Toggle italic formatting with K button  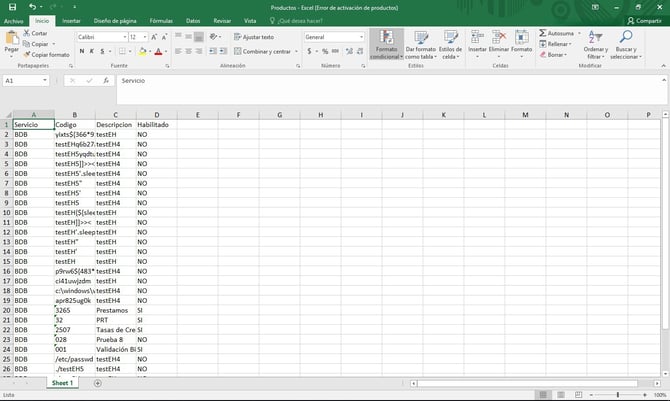(91, 51)
